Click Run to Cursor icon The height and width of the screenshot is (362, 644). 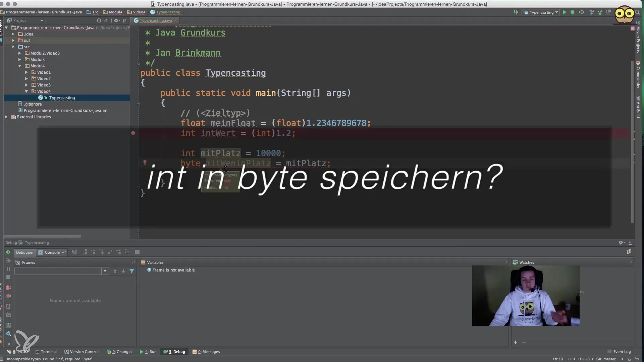127,252
